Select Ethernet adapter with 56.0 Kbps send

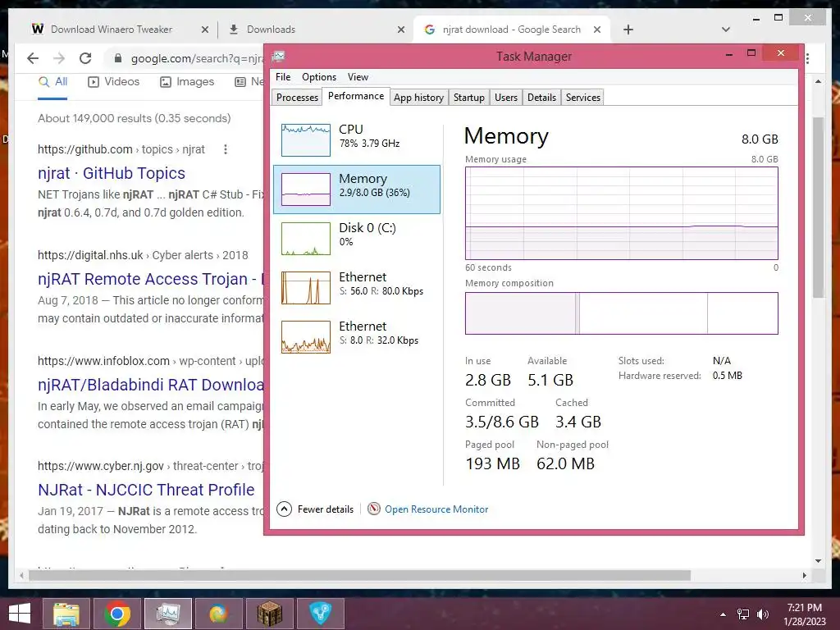click(x=357, y=288)
